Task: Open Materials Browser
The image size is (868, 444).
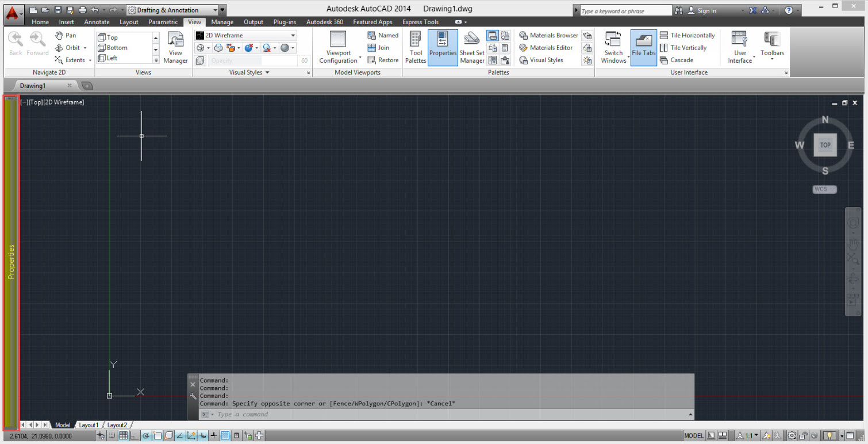Action: [548, 35]
